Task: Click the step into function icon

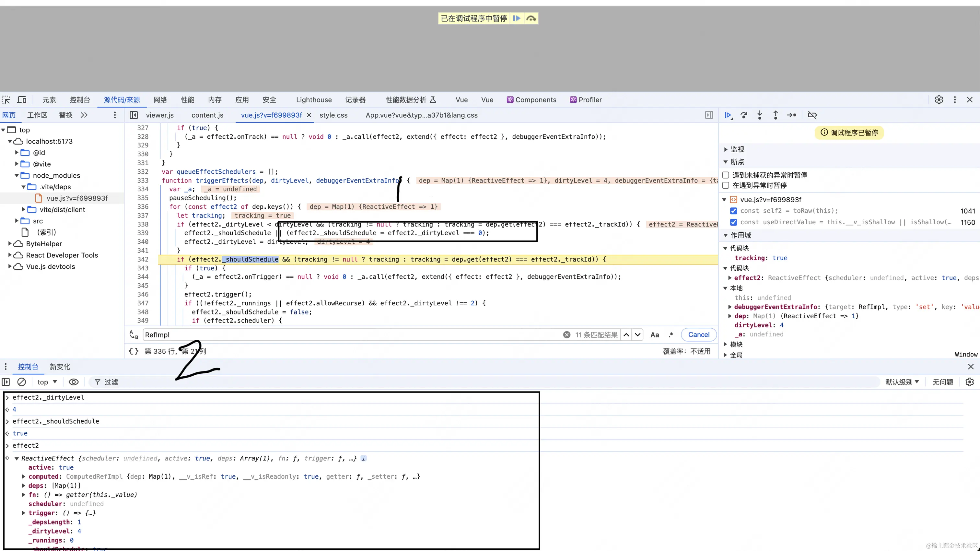Action: point(760,115)
